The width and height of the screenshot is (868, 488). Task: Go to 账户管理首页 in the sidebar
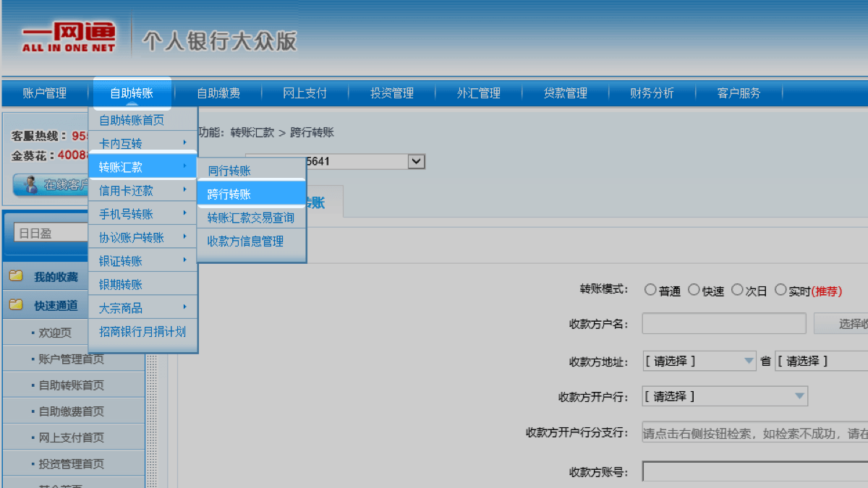pos(71,359)
